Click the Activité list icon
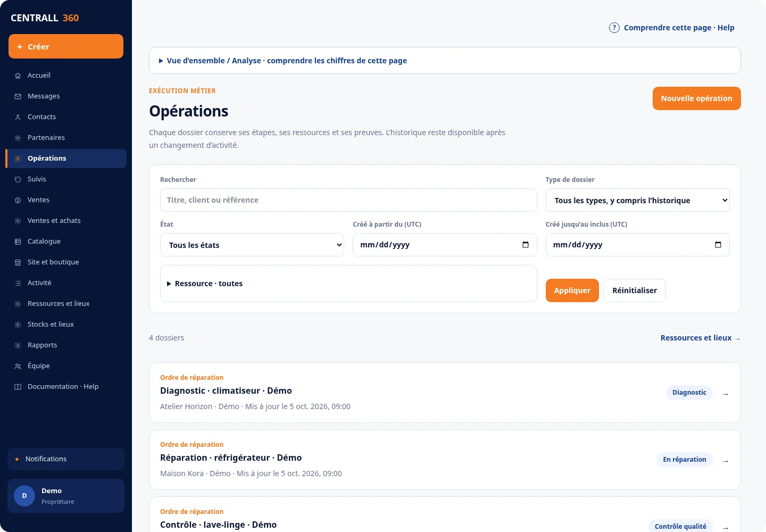766x532 pixels. (18, 283)
